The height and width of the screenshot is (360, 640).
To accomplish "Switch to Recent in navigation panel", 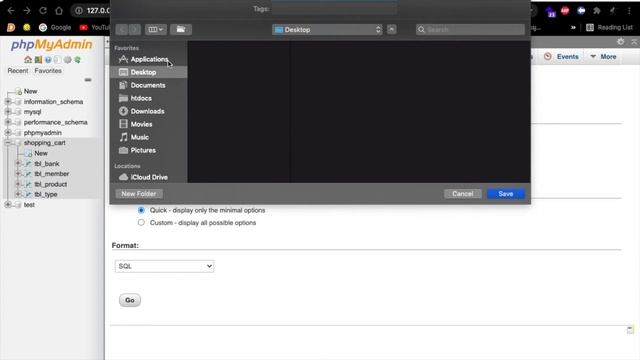I will (x=18, y=71).
